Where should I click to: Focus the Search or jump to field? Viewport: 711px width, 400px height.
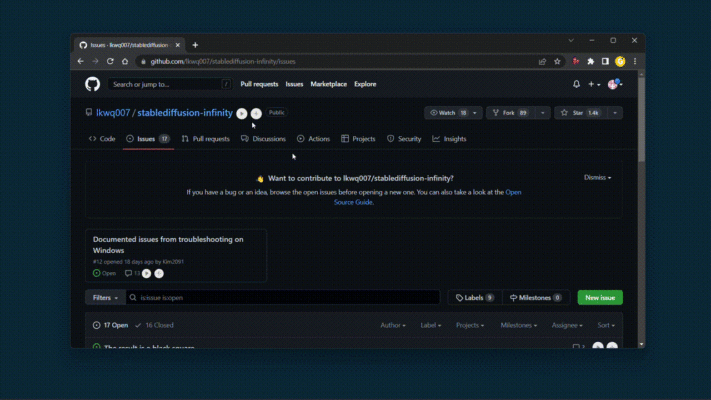[x=170, y=84]
